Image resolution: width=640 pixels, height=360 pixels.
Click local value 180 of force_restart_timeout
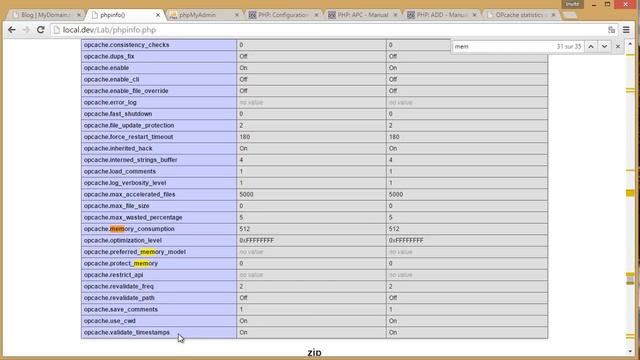tap(244, 137)
